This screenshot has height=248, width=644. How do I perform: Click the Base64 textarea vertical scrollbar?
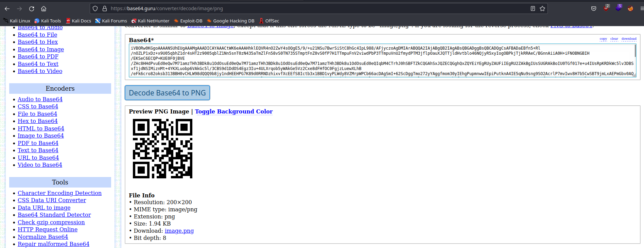[635, 51]
